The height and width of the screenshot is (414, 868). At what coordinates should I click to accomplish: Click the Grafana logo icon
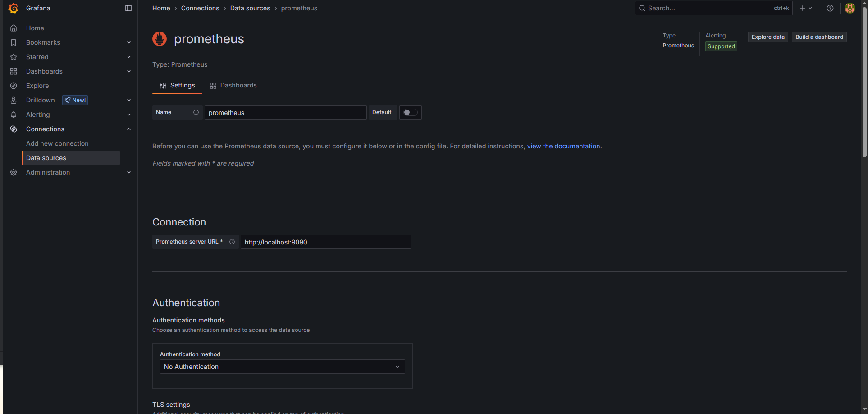coord(14,8)
